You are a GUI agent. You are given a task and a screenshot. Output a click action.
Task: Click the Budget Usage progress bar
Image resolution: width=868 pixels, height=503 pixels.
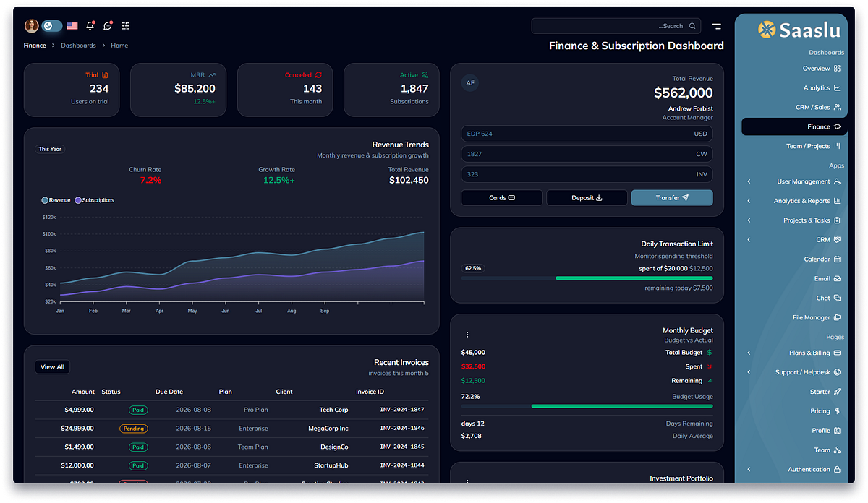pos(587,406)
